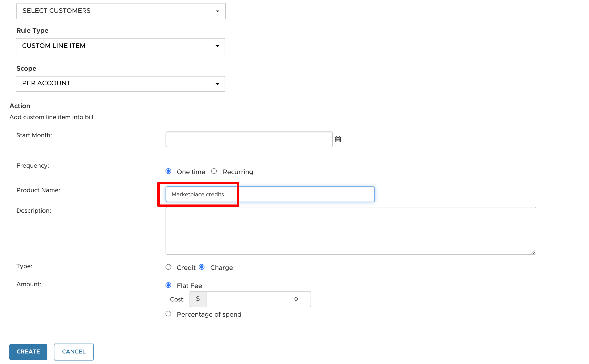Click the Cost amount input field

[258, 299]
